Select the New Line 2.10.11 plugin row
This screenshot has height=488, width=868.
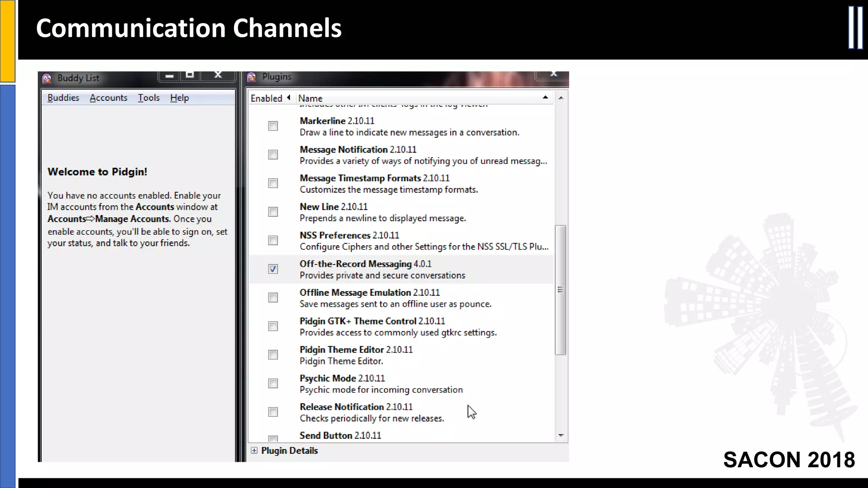(401, 212)
